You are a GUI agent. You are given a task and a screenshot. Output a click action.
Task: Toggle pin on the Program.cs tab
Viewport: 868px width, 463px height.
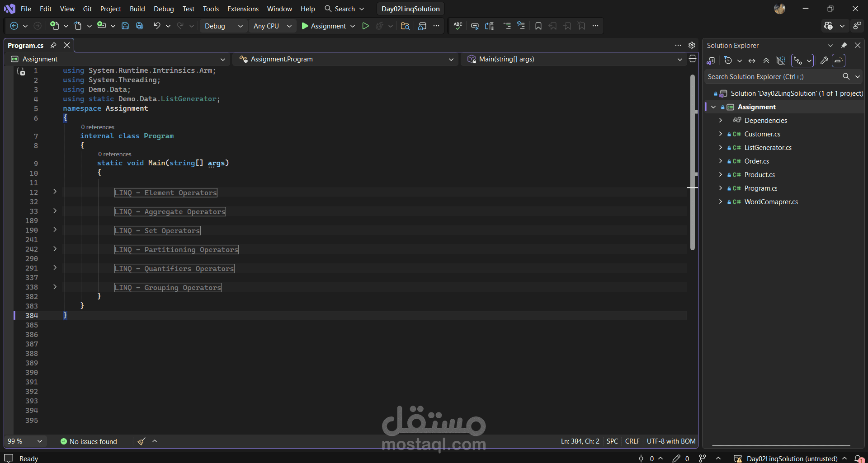pos(53,45)
